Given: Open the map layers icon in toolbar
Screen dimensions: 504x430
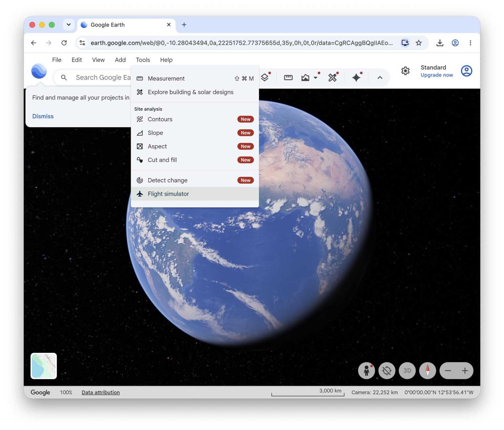Looking at the screenshot, I should pyautogui.click(x=265, y=77).
